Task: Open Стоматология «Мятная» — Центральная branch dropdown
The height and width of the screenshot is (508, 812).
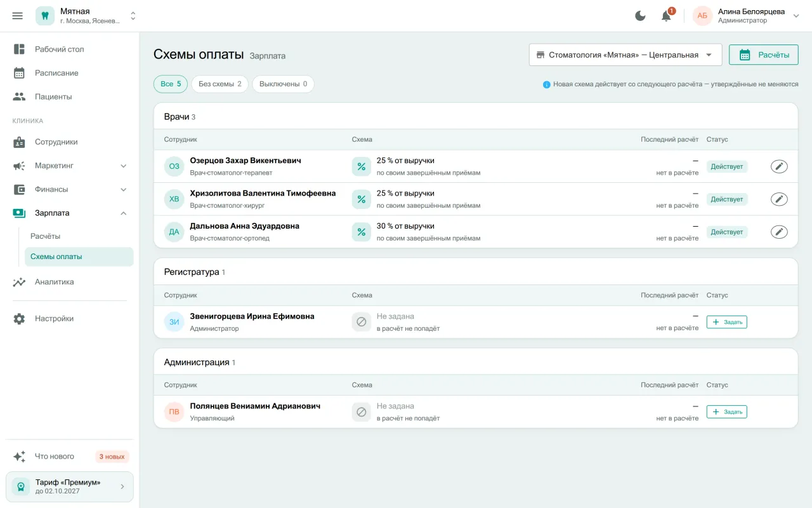Action: pyautogui.click(x=625, y=55)
